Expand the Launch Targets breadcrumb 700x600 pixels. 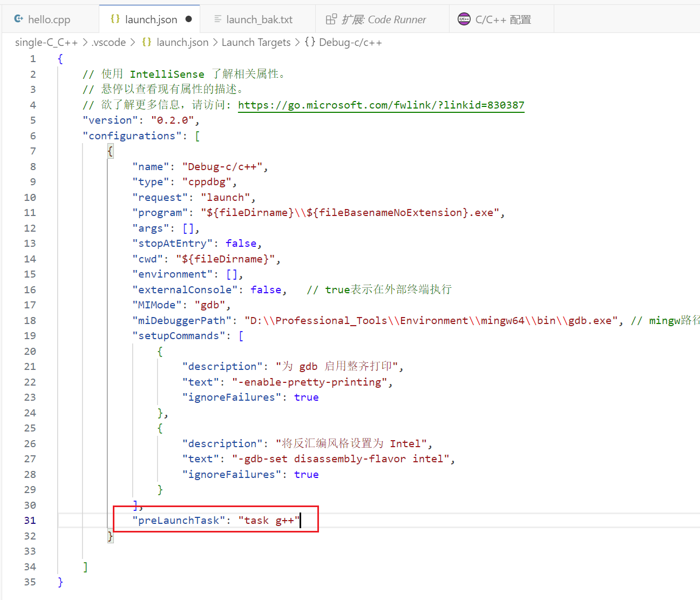(256, 42)
